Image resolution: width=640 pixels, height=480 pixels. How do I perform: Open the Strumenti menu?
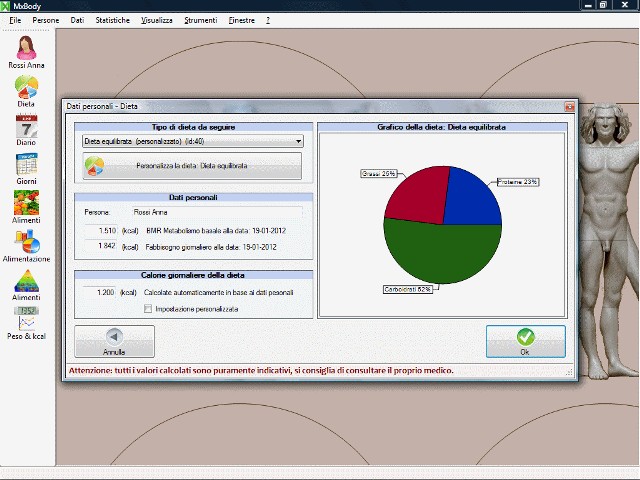[200, 20]
